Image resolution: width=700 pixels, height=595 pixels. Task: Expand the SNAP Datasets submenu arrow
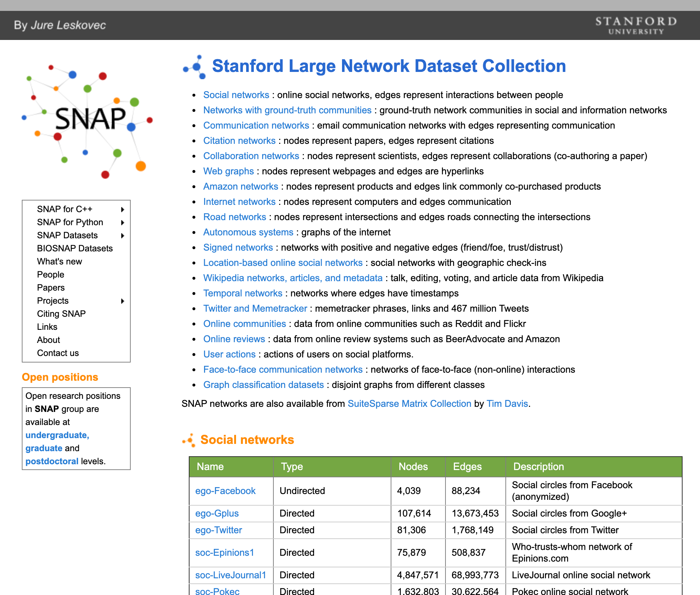click(x=123, y=236)
